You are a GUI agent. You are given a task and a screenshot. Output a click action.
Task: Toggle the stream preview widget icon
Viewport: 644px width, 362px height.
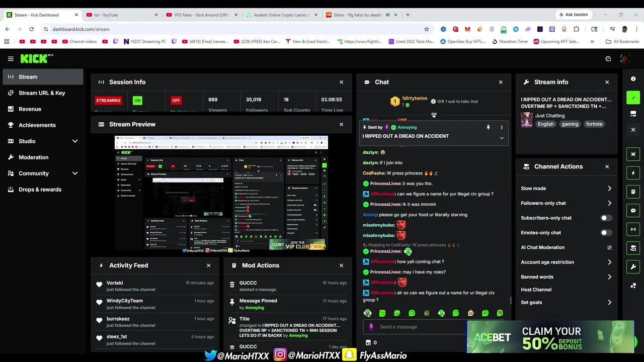[633, 154]
